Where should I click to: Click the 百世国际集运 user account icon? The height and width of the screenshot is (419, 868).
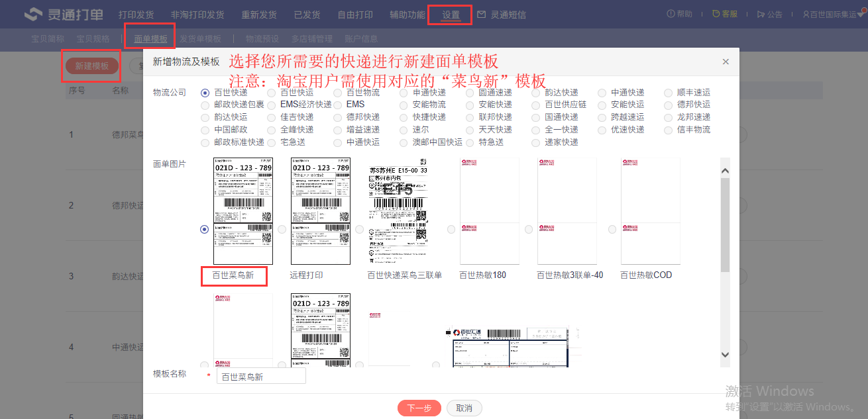click(805, 15)
